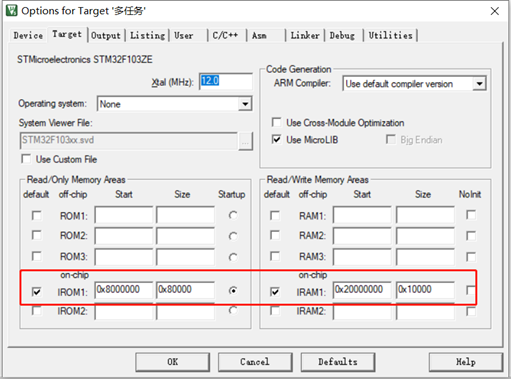
Task: Enable Use Custom File checkbox
Action: [x=26, y=159]
